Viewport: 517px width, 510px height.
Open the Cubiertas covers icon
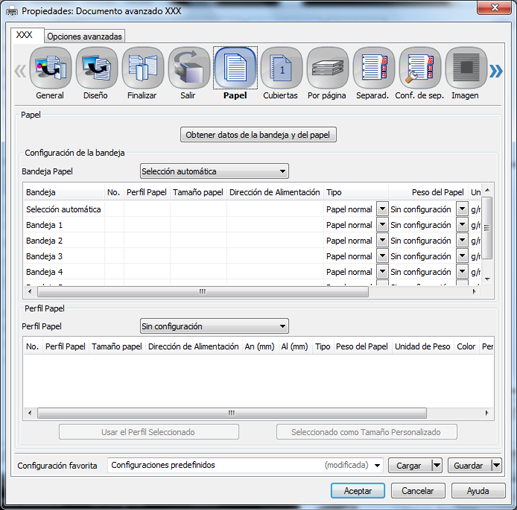click(281, 68)
